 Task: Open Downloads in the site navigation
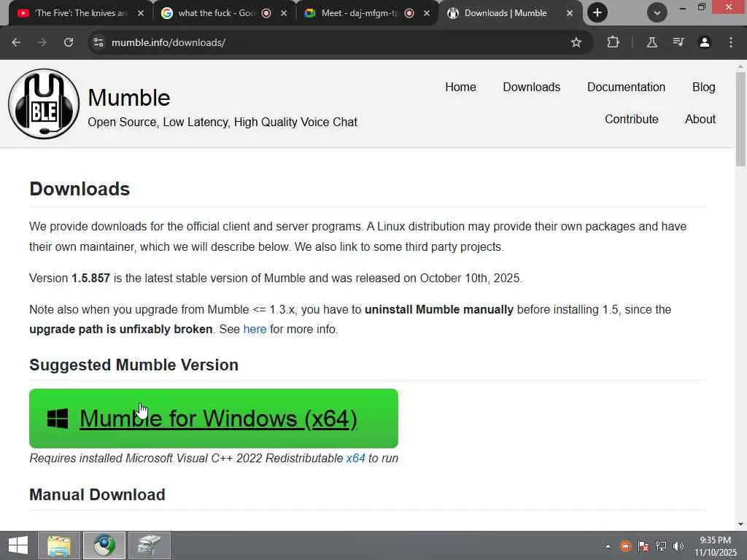(x=532, y=87)
